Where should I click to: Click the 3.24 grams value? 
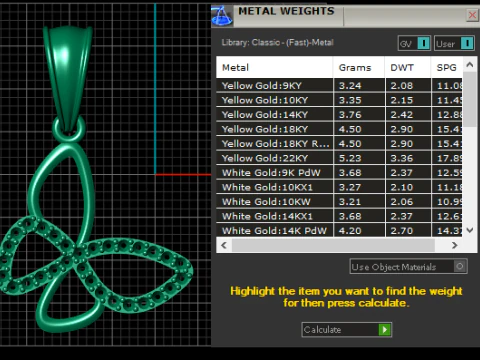350,86
